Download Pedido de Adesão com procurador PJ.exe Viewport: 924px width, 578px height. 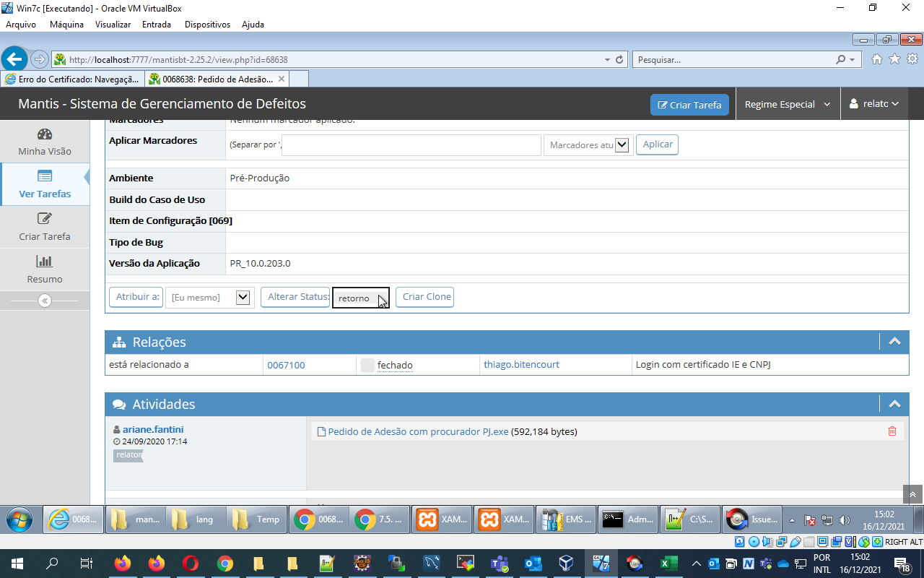coord(418,432)
